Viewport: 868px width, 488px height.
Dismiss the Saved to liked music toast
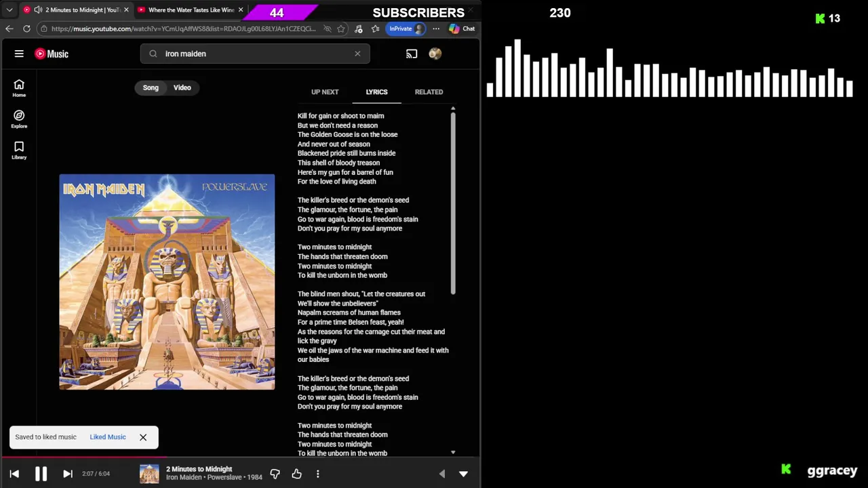143,437
